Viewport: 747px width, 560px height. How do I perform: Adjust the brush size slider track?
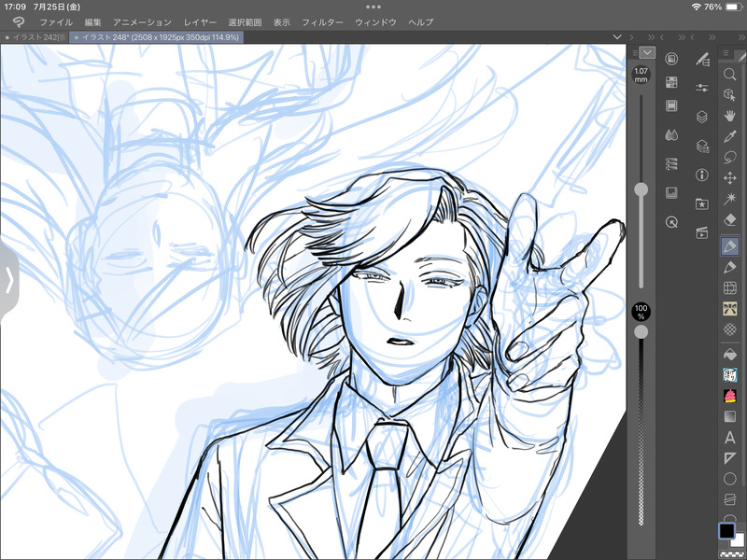point(641,191)
